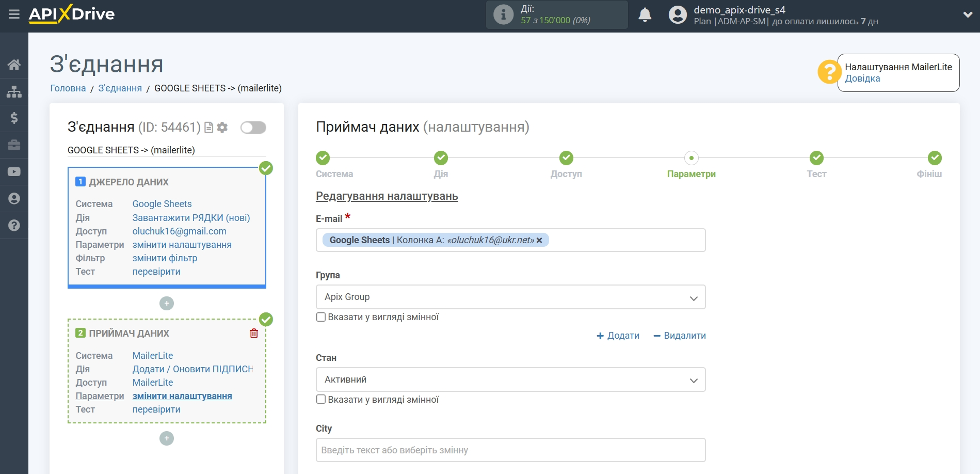This screenshot has height=474, width=980.
Task: Go to the Фініш step
Action: tap(930, 165)
